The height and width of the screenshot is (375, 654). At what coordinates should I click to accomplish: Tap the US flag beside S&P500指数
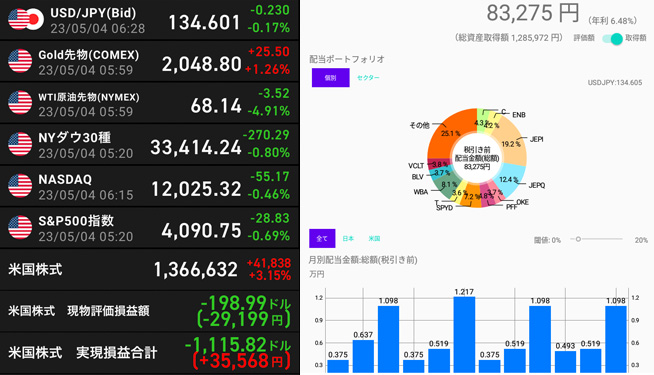20,228
